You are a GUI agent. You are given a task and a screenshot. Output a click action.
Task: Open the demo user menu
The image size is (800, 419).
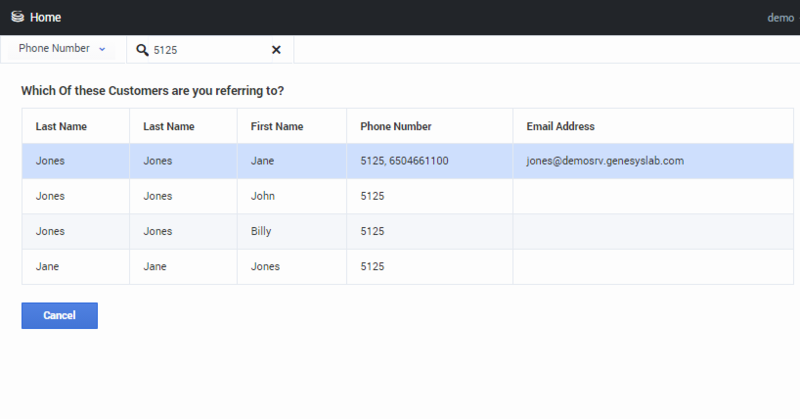pos(781,18)
